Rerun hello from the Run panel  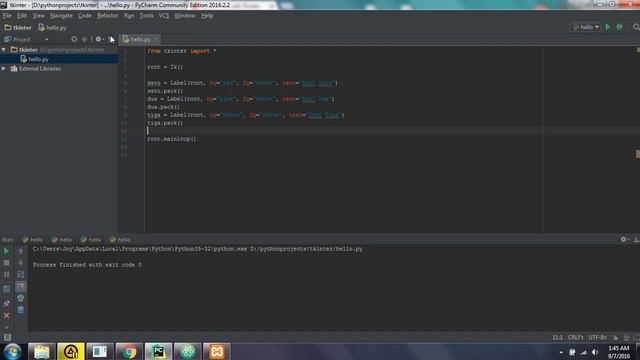(7, 251)
